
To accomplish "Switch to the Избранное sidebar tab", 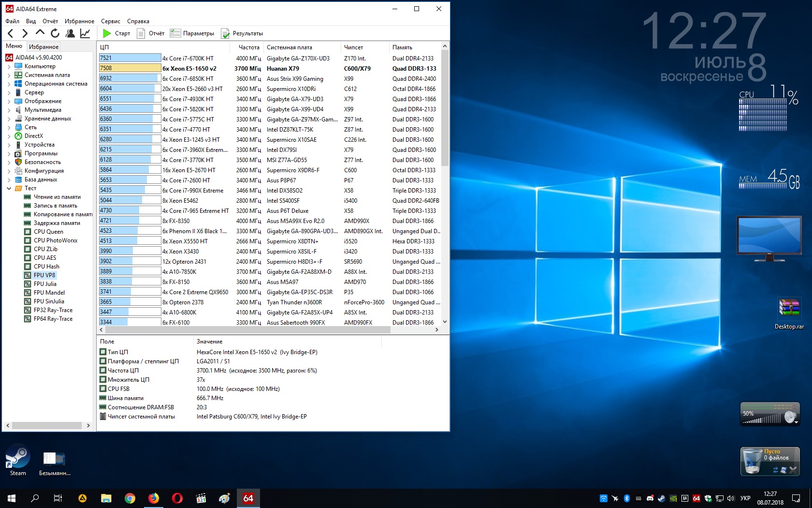I will (43, 47).
